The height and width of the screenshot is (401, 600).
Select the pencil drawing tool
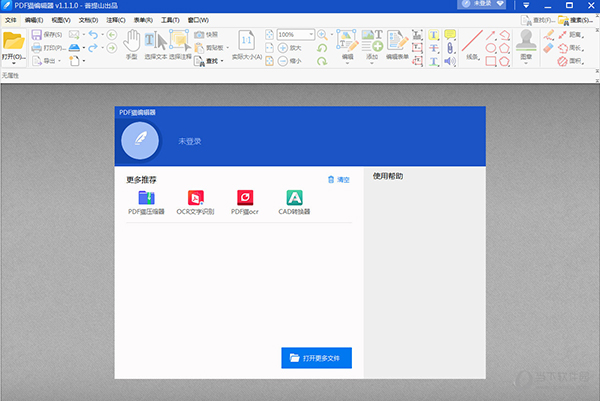(x=548, y=35)
